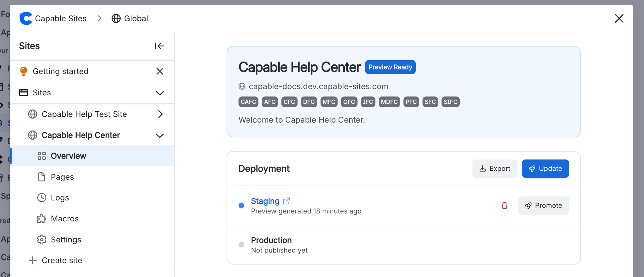Collapse the Sites section chevron
The height and width of the screenshot is (277, 644).
coord(160,93)
